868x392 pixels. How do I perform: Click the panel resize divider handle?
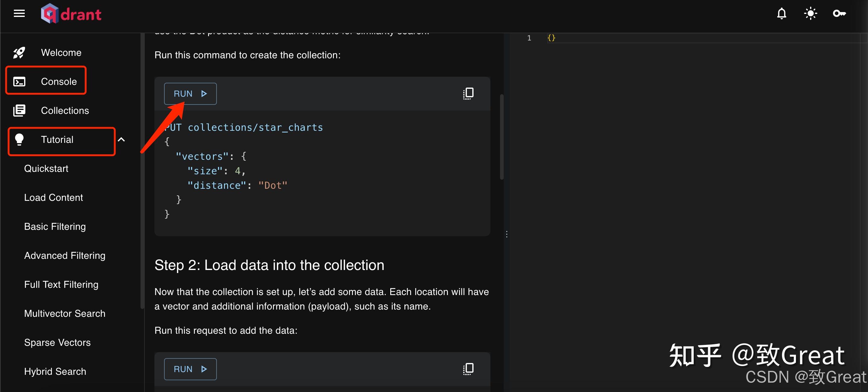point(506,234)
